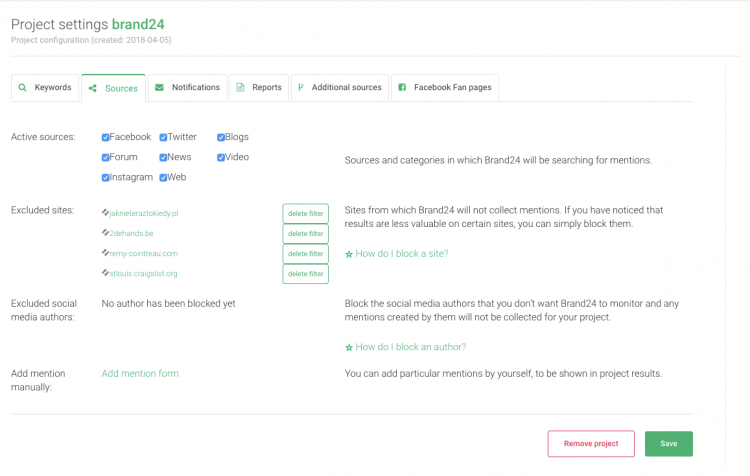Screen dimensions: 750x476
Task: Toggle the Forum source checkbox
Action: pyautogui.click(x=106, y=157)
